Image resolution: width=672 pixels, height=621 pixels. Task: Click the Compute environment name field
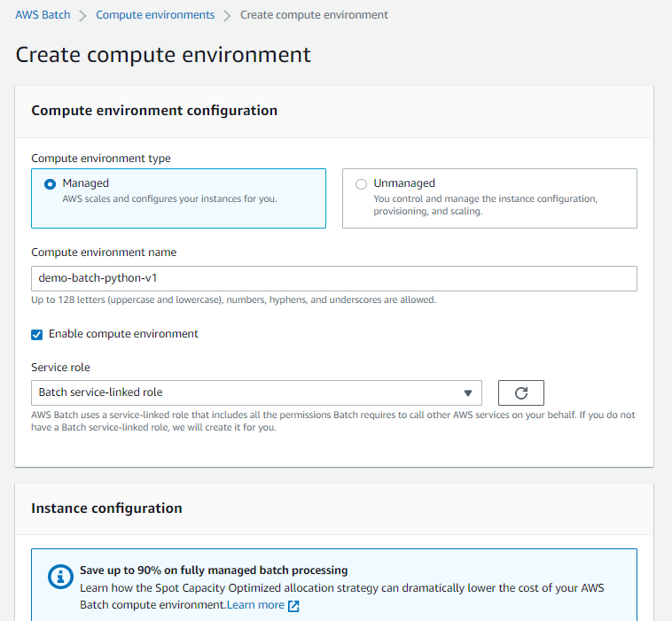(334, 278)
